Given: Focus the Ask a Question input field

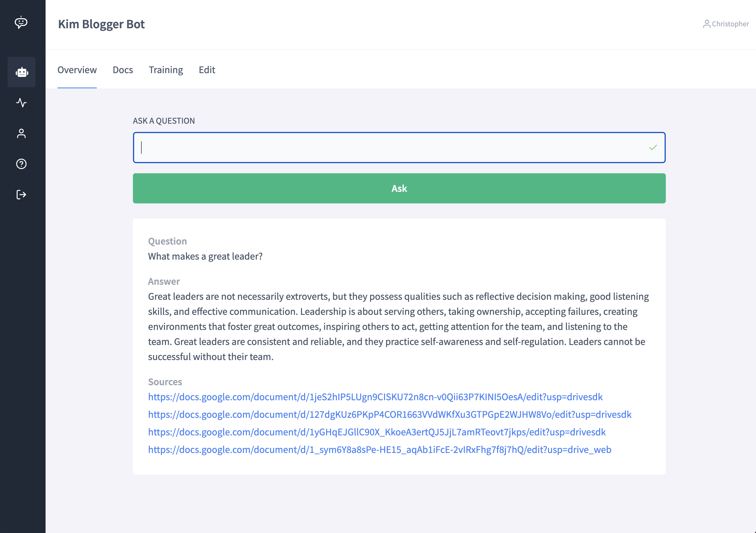Looking at the screenshot, I should (389, 148).
